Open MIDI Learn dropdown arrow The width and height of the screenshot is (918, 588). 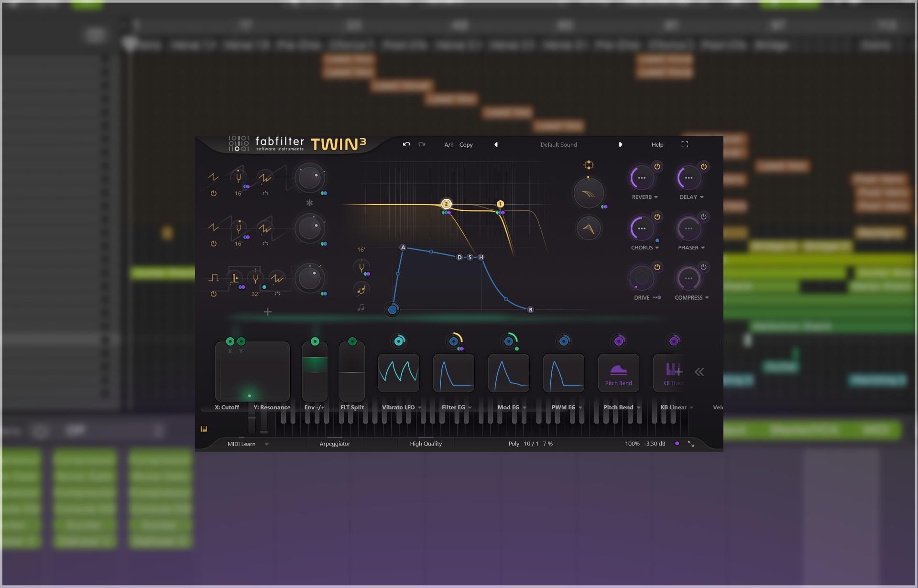[267, 444]
